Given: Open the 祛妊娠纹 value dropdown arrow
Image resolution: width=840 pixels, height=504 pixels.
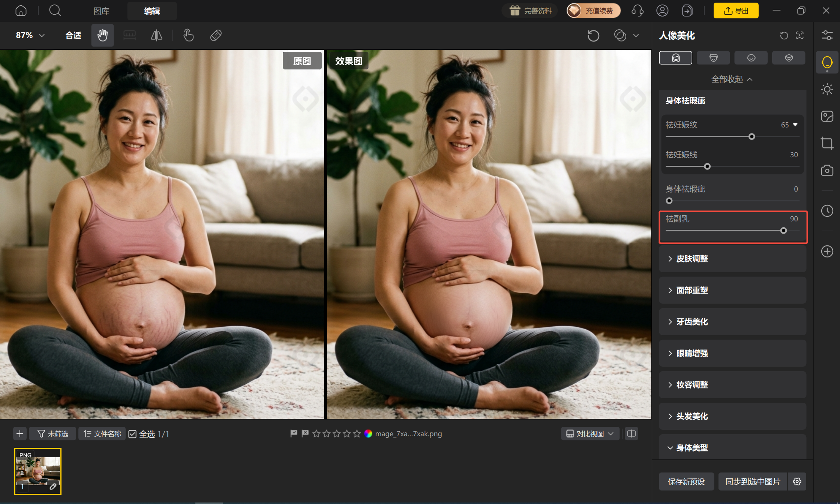Looking at the screenshot, I should coord(795,124).
